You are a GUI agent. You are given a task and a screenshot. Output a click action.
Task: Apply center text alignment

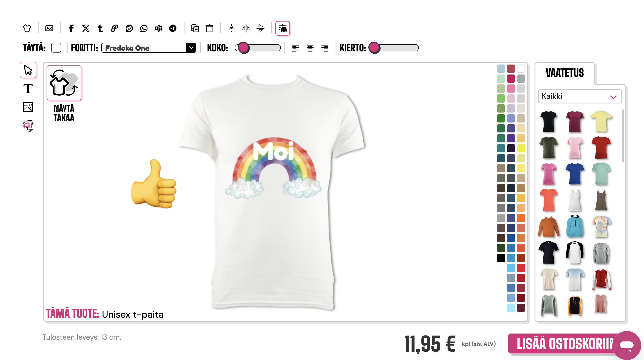(x=310, y=48)
